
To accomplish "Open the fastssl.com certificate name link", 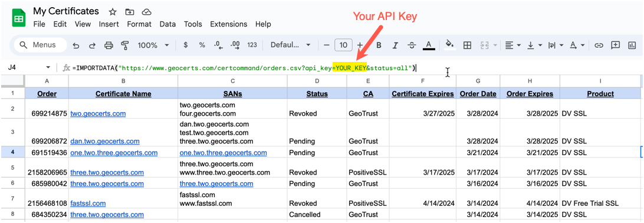I will (88, 204).
